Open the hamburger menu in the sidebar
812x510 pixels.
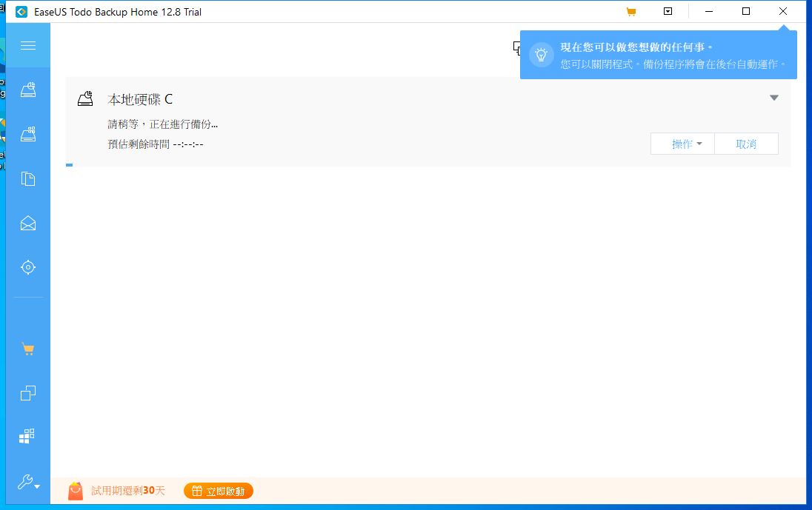coord(28,45)
